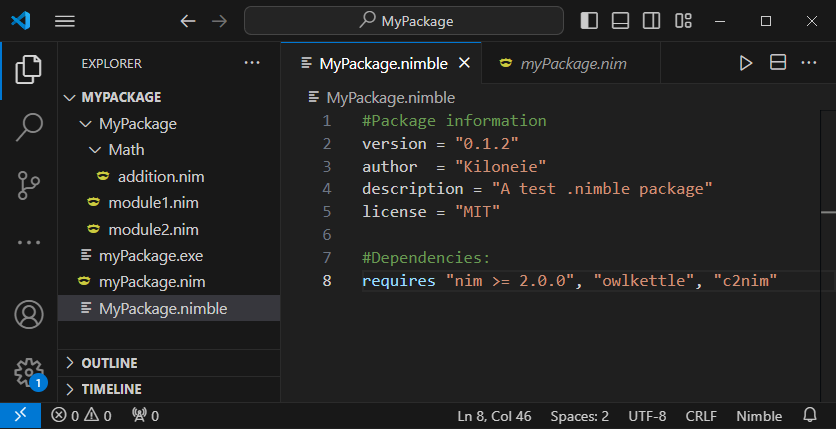This screenshot has height=429, width=836.
Task: Select MyPackage.nimble in explorer tree
Action: click(x=169, y=309)
